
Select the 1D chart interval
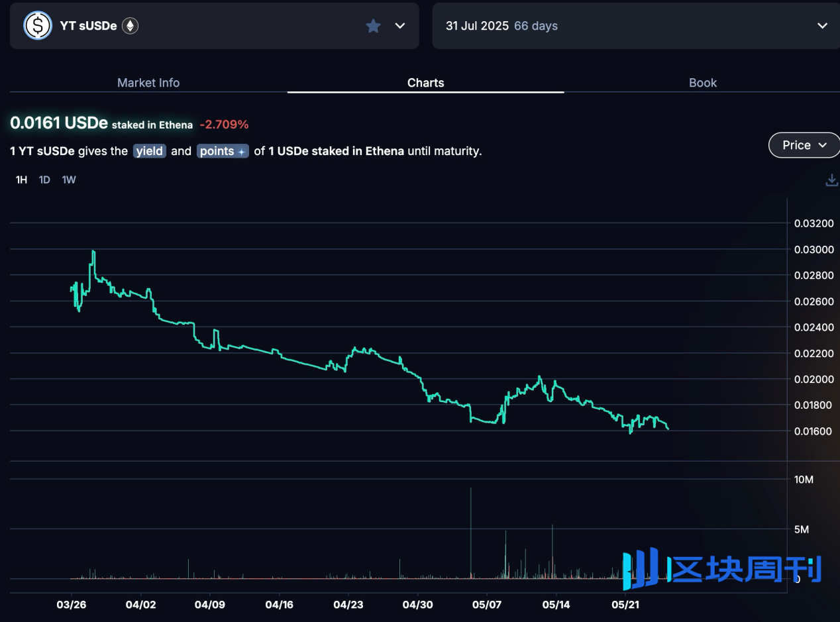tap(44, 180)
